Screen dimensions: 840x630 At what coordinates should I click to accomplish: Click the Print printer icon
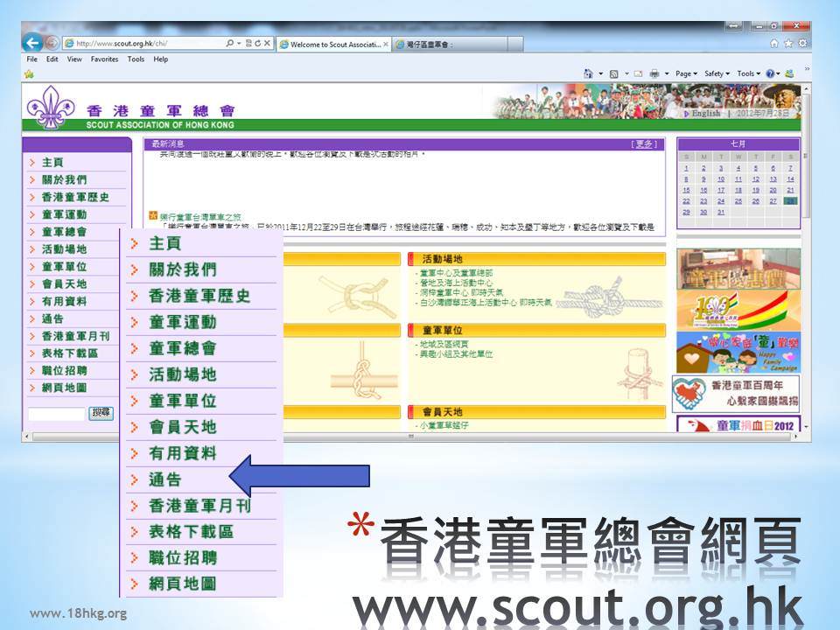click(654, 73)
